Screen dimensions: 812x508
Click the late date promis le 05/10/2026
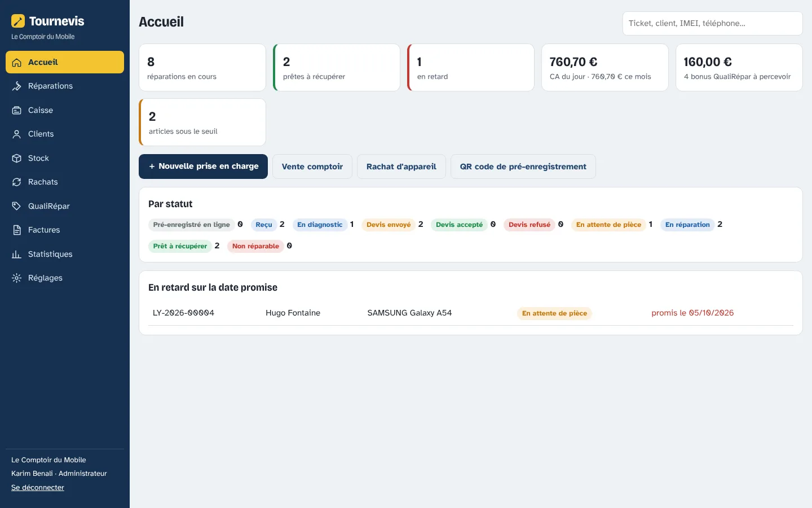click(x=692, y=313)
